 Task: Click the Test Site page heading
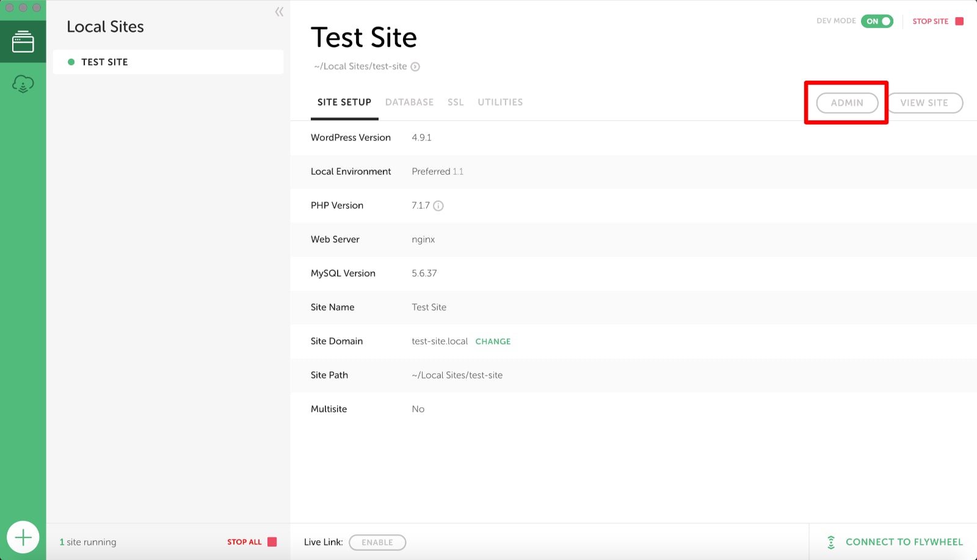click(x=364, y=37)
